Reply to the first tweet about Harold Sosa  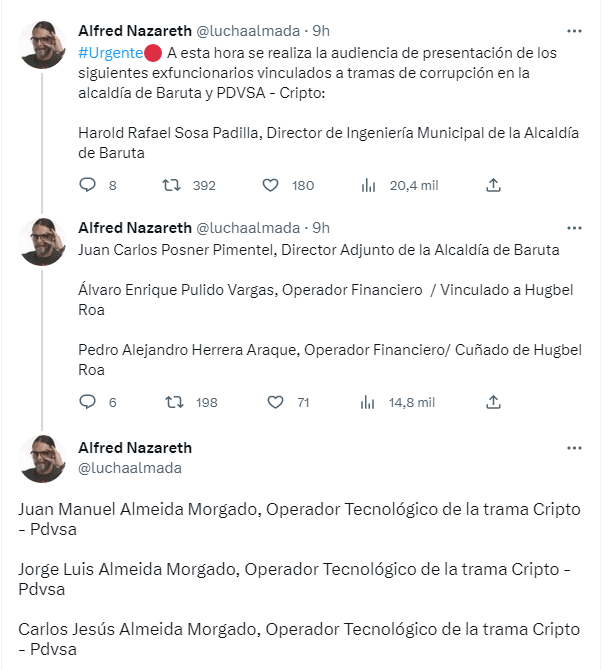click(x=87, y=185)
